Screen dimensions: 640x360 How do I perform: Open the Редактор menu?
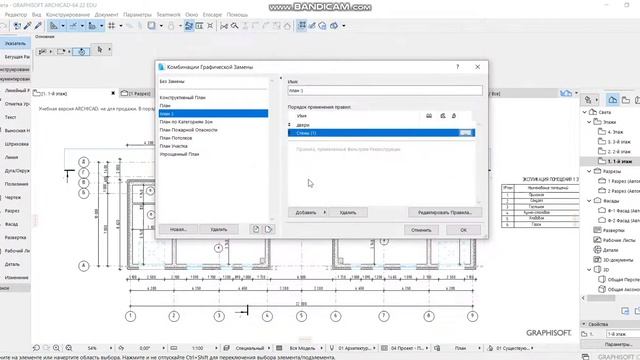16,15
